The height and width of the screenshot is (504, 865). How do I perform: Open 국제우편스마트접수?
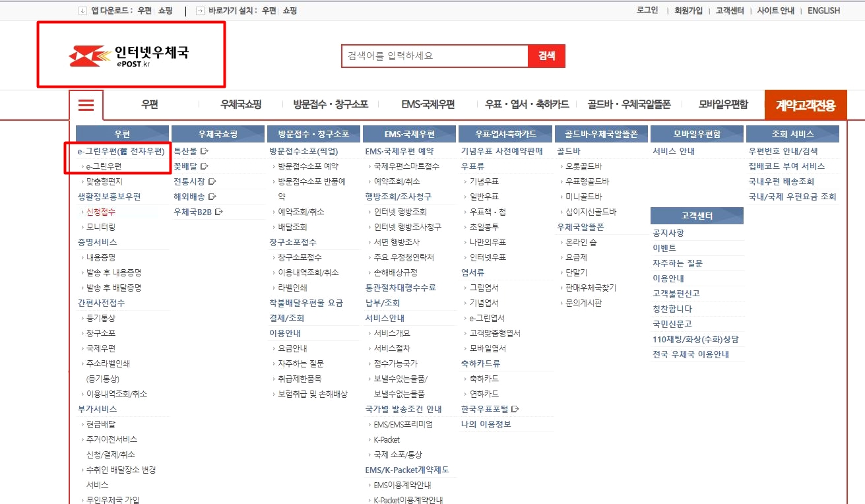pyautogui.click(x=406, y=166)
